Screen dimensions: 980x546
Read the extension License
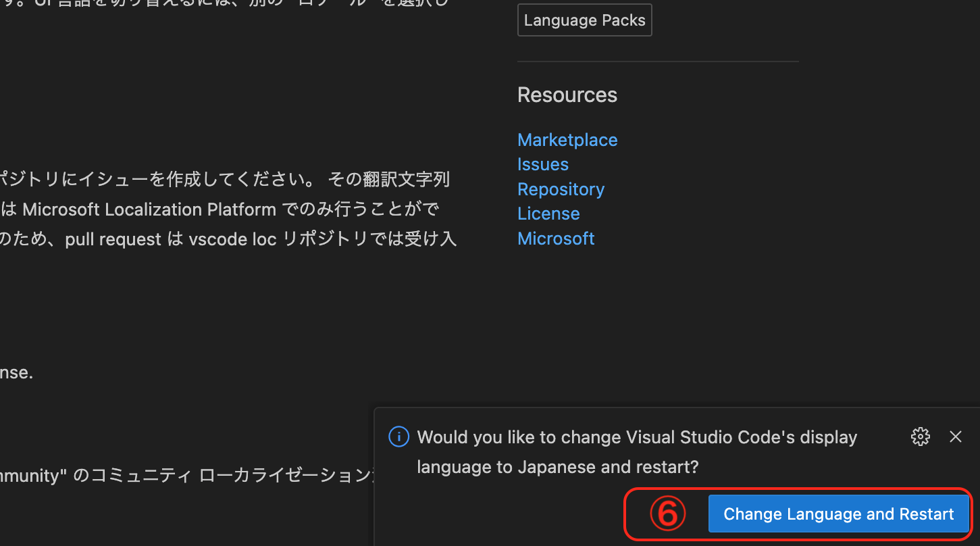[548, 214]
